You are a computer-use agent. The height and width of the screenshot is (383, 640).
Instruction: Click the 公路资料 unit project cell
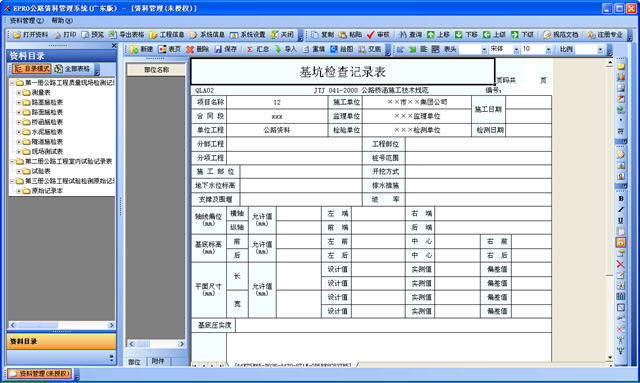tap(277, 130)
